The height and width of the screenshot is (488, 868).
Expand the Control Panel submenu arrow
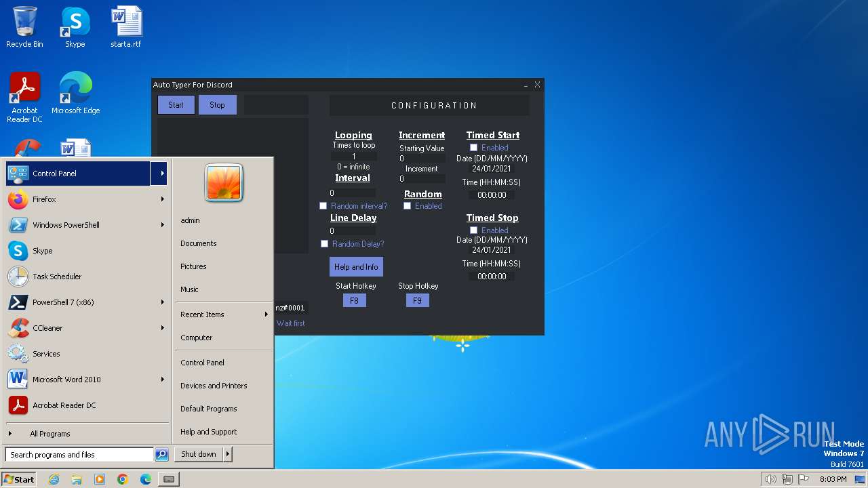(162, 174)
